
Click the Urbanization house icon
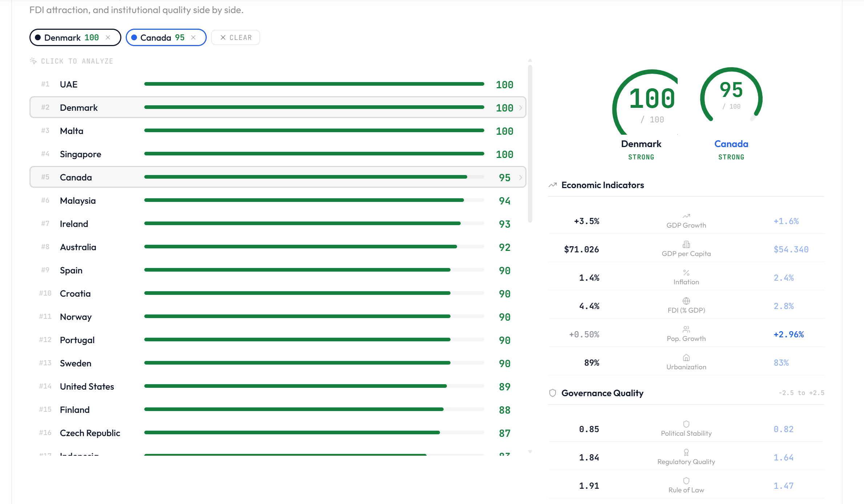(686, 358)
